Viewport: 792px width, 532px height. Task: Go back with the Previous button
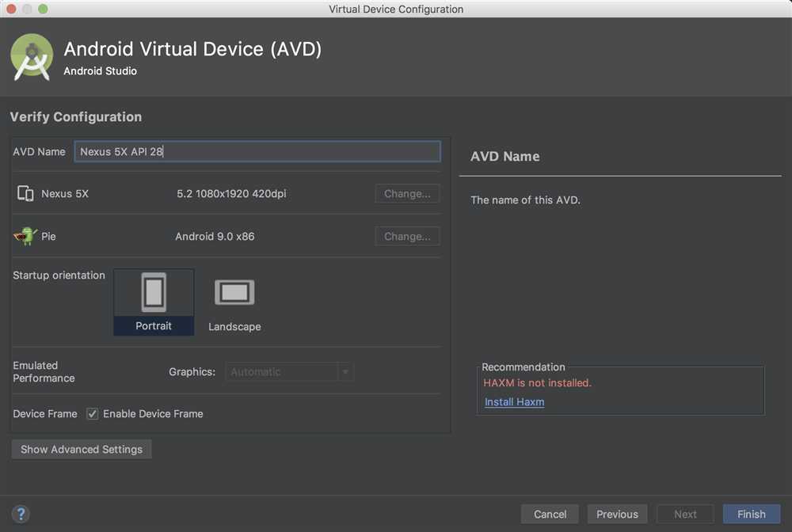[617, 514]
